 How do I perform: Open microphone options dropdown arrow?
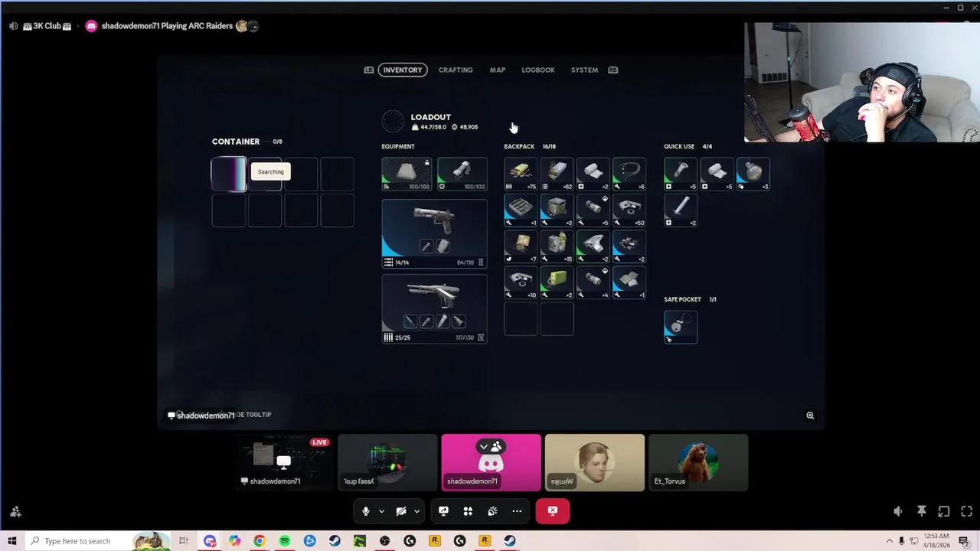tap(381, 511)
